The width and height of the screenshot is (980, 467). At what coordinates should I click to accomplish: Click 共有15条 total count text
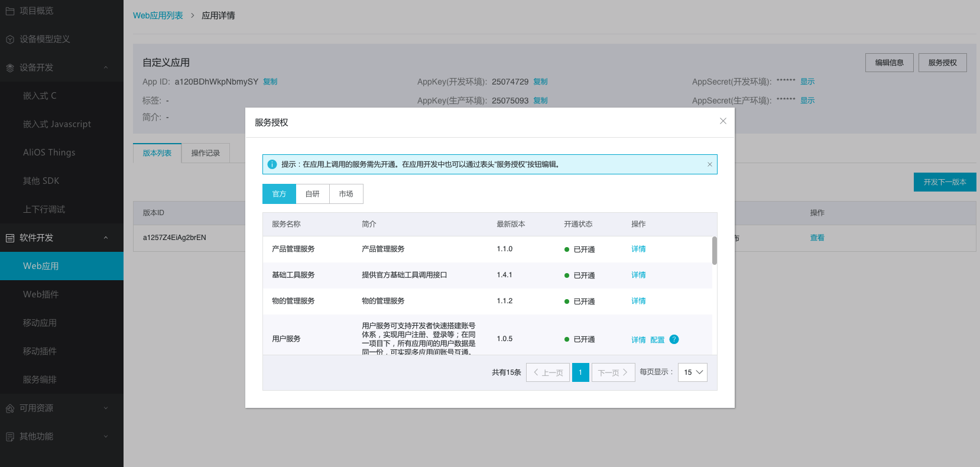tap(507, 372)
